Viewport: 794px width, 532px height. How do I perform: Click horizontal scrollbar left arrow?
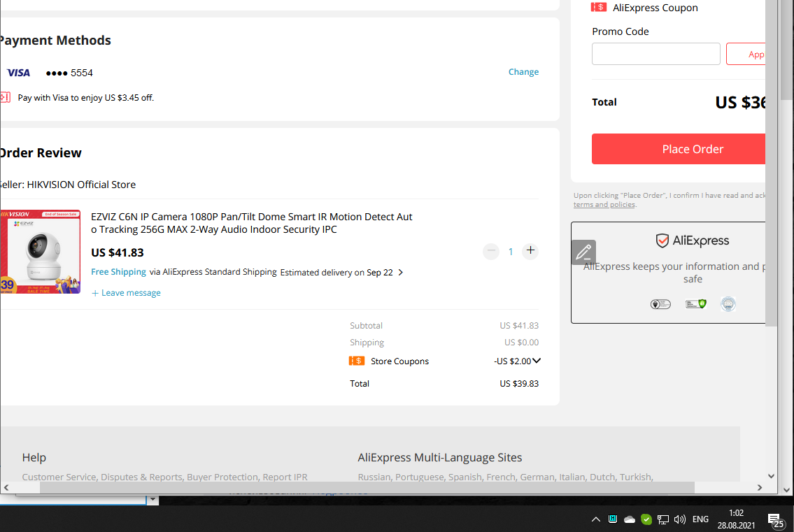pyautogui.click(x=6, y=487)
